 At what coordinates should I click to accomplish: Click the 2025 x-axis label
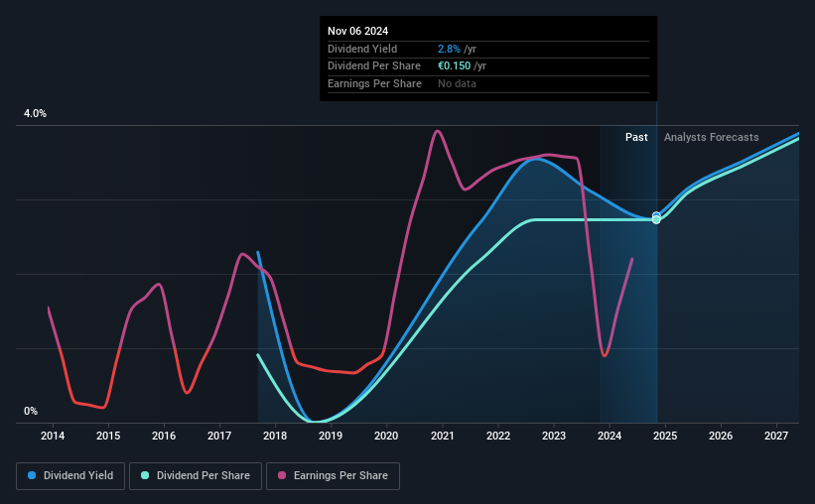coord(665,436)
